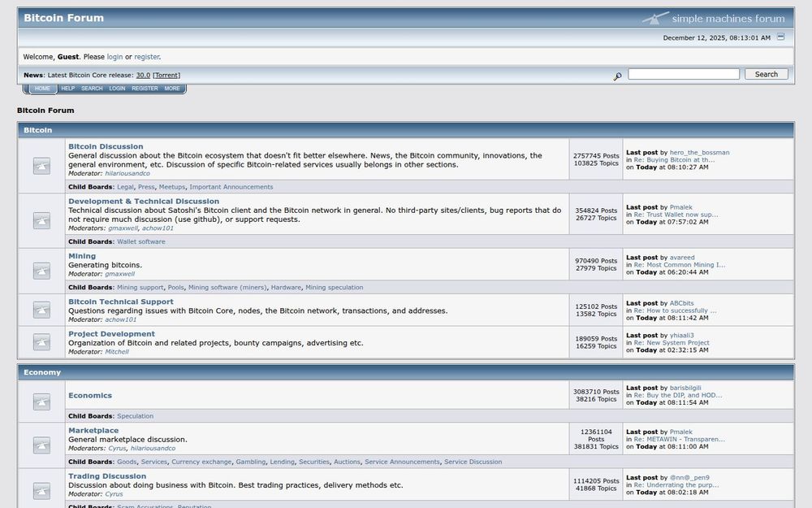This screenshot has width=812, height=508.
Task: Open the Lending child board
Action: pyautogui.click(x=282, y=462)
